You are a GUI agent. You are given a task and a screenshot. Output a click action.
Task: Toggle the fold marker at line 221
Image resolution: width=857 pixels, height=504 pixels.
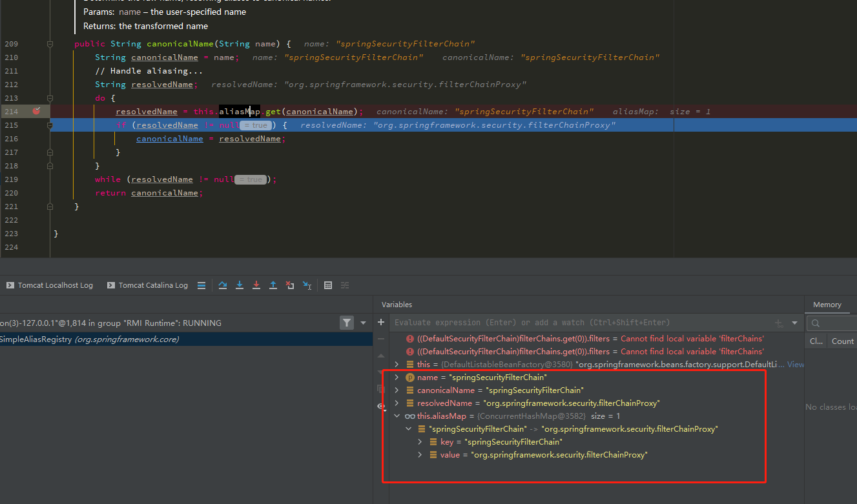coord(50,207)
